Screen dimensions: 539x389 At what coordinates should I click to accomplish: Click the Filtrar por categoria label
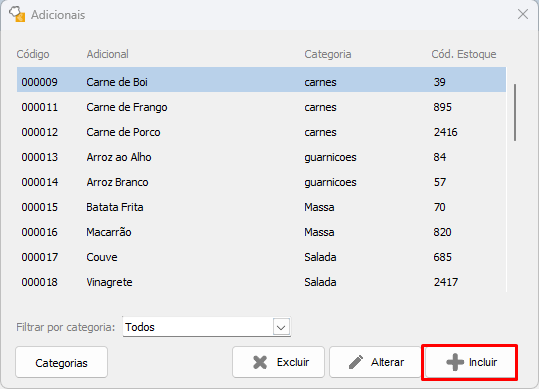pos(66,327)
